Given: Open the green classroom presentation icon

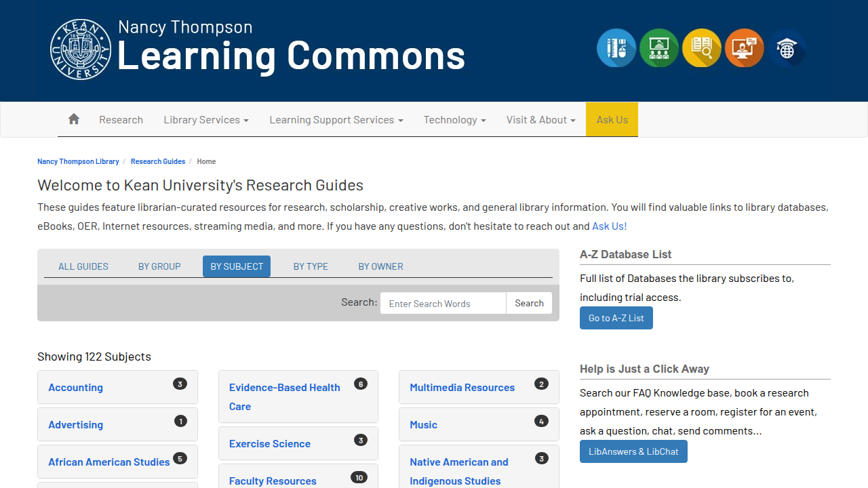Looking at the screenshot, I should coord(659,48).
